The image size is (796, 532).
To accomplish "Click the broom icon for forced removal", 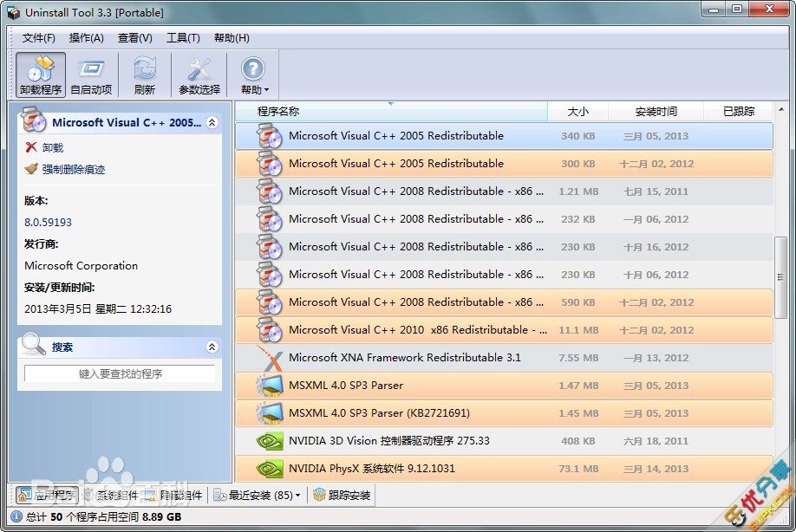I will [31, 168].
